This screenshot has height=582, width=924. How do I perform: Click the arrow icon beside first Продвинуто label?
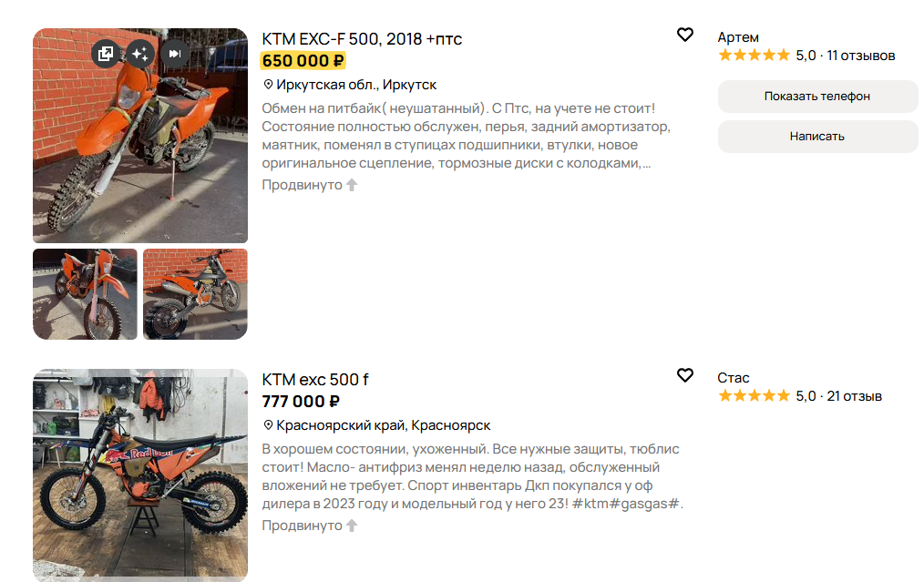click(352, 185)
